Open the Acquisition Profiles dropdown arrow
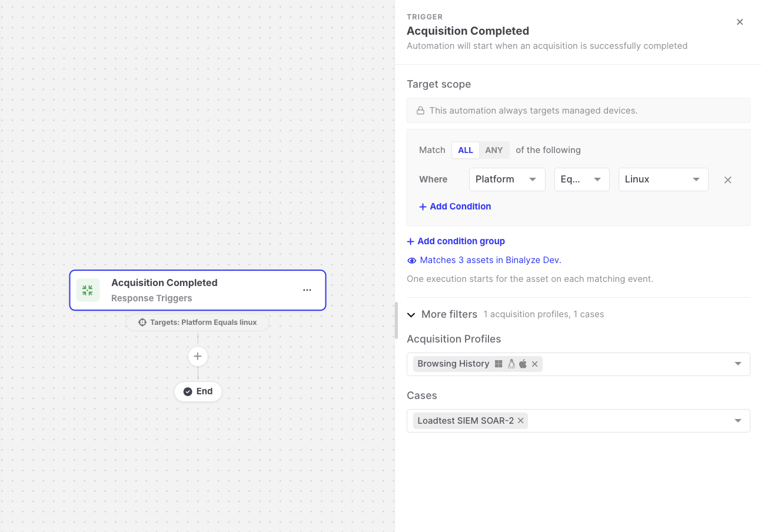The width and height of the screenshot is (761, 532). (738, 364)
